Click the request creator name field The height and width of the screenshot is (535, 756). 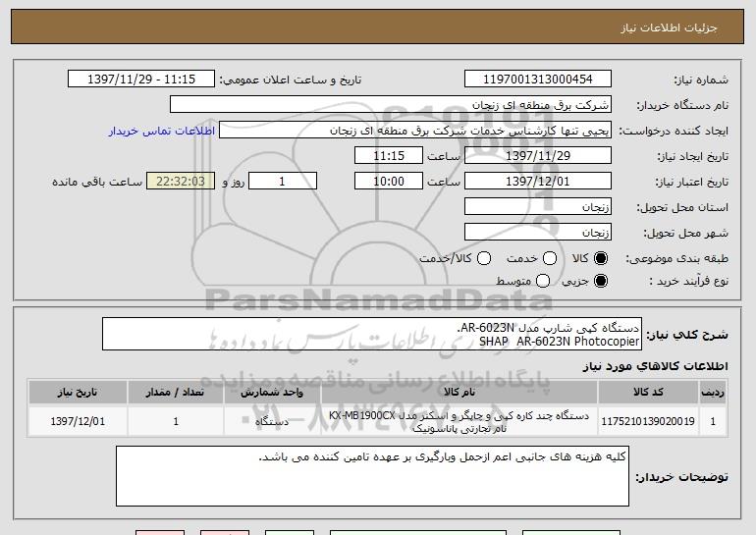pos(415,131)
